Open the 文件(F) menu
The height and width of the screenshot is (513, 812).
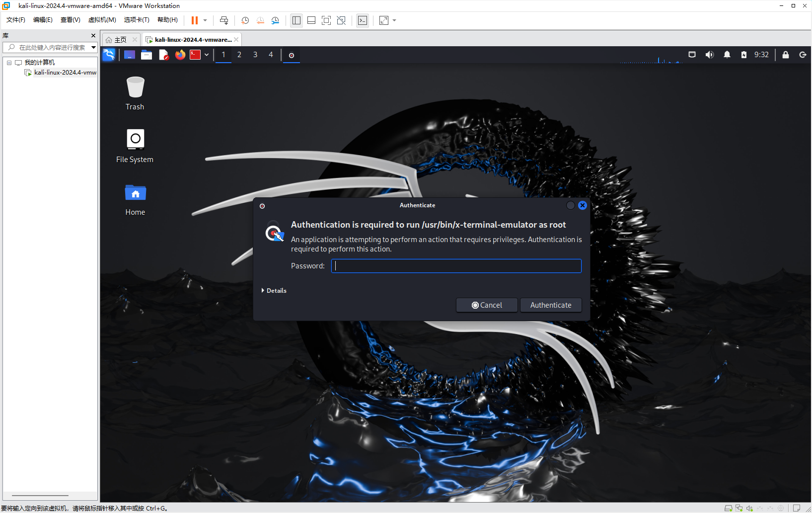coord(16,20)
